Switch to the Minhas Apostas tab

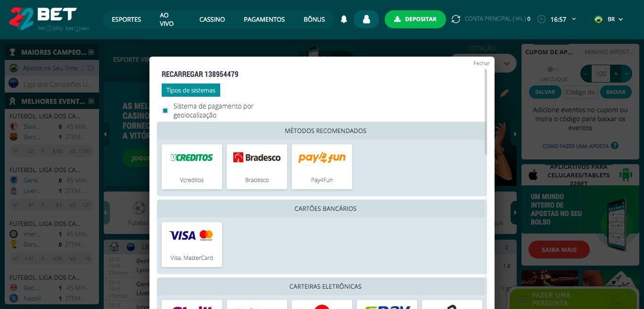click(x=609, y=52)
